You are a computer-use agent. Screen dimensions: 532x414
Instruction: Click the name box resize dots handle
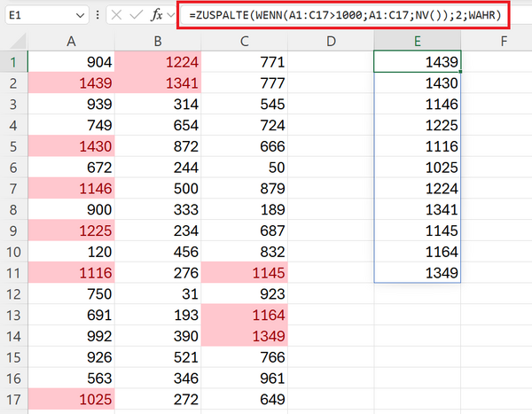(x=98, y=15)
